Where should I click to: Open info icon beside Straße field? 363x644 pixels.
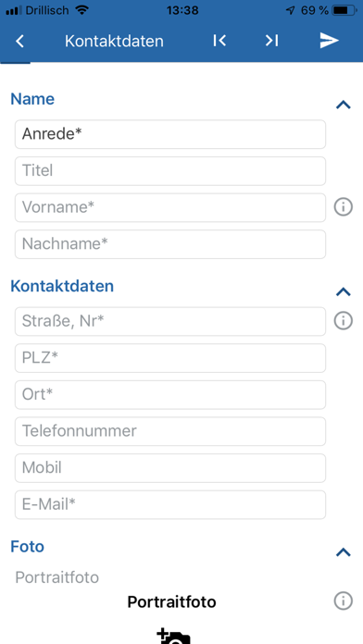click(x=344, y=321)
